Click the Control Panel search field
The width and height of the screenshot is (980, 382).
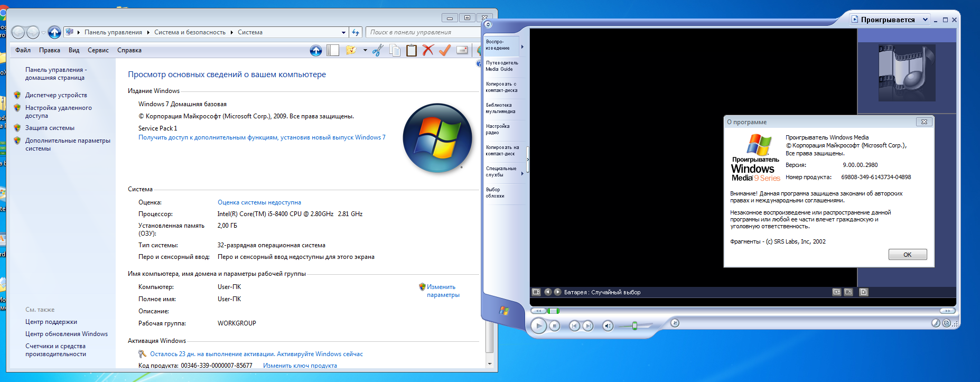click(423, 32)
